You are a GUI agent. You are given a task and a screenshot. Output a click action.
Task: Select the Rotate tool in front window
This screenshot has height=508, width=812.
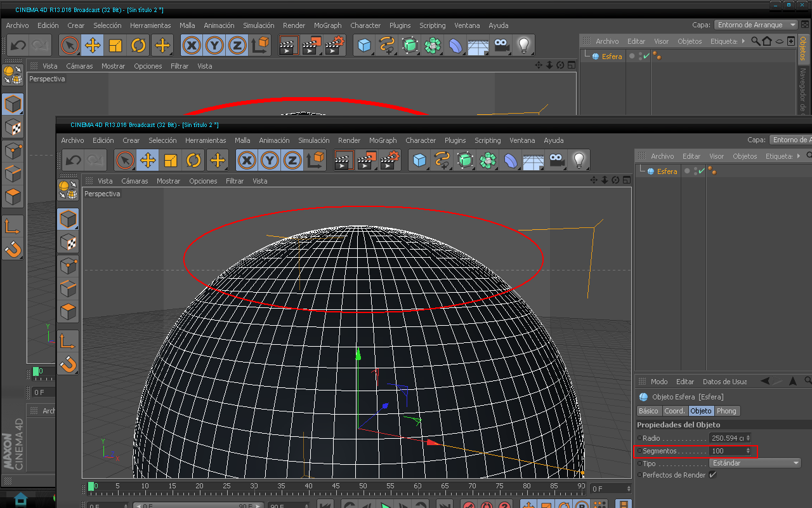point(193,160)
